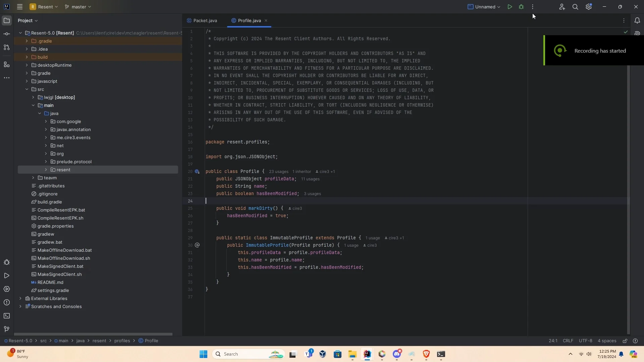Open the hamburger main menu

[20, 7]
